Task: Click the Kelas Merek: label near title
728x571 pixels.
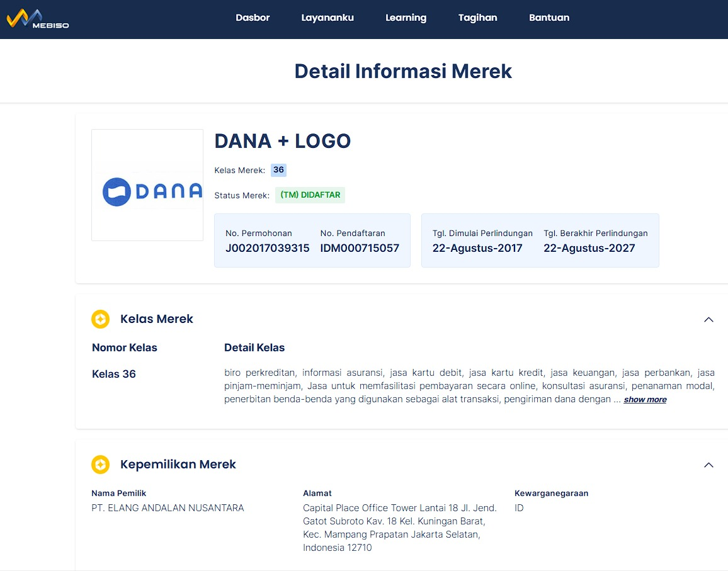Action: tap(239, 171)
